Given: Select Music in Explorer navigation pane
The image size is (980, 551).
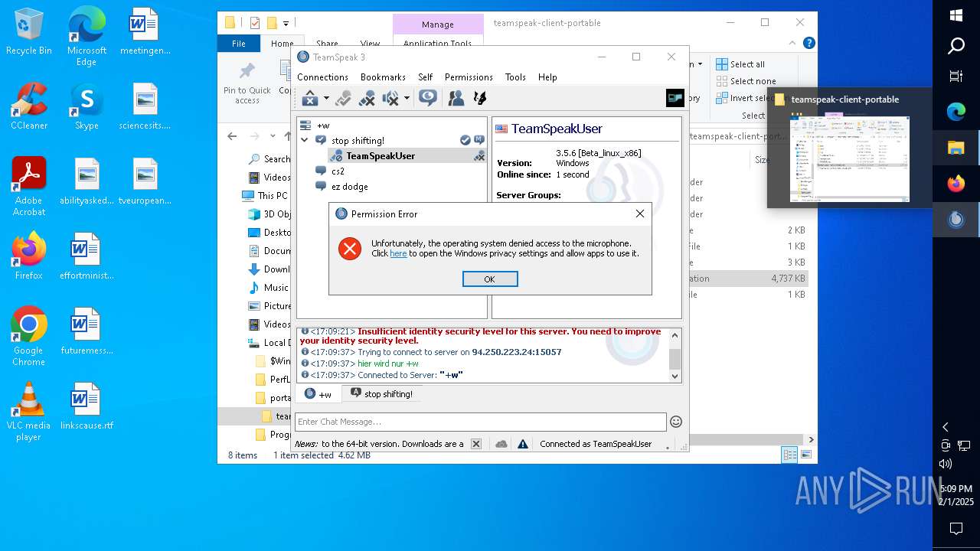Looking at the screenshot, I should pos(269,288).
